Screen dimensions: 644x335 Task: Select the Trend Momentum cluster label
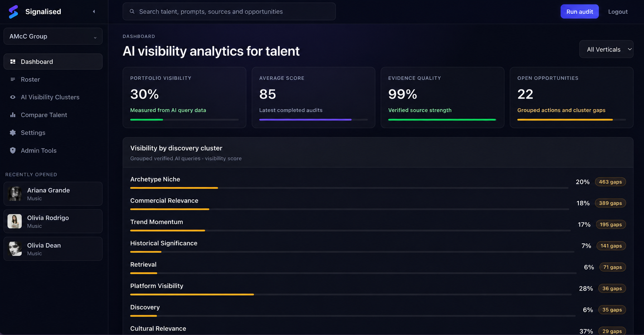tap(157, 222)
